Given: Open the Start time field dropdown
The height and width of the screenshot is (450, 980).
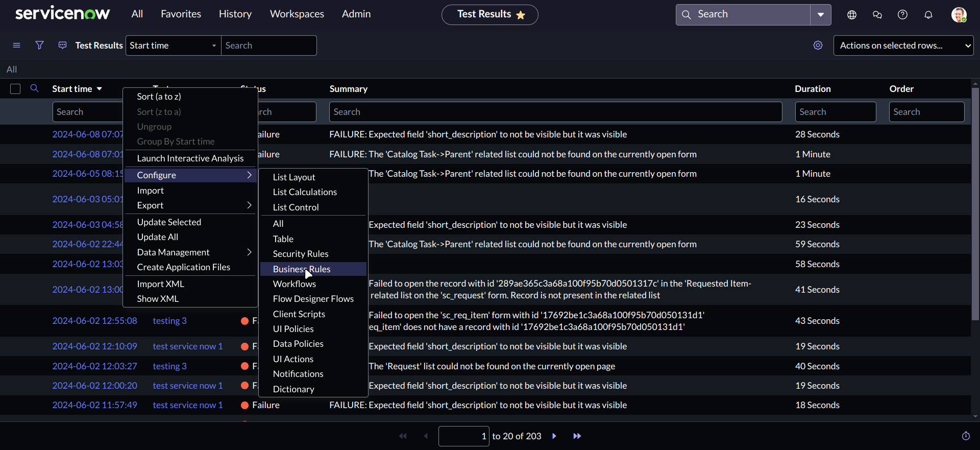Looking at the screenshot, I should [x=173, y=45].
